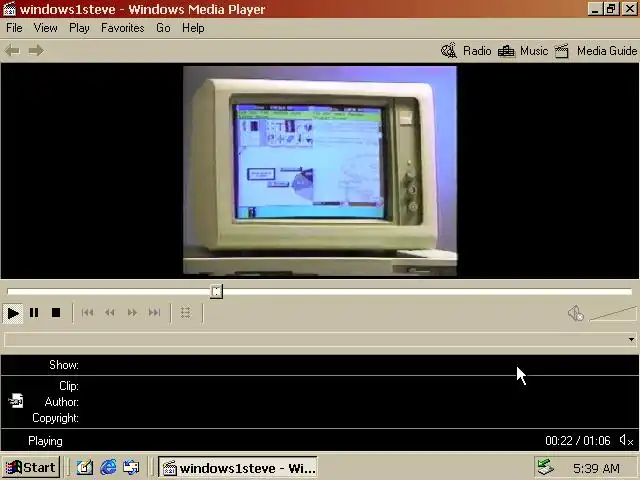Click the windows1steve taskbar button
The height and width of the screenshot is (480, 640).
[237, 468]
